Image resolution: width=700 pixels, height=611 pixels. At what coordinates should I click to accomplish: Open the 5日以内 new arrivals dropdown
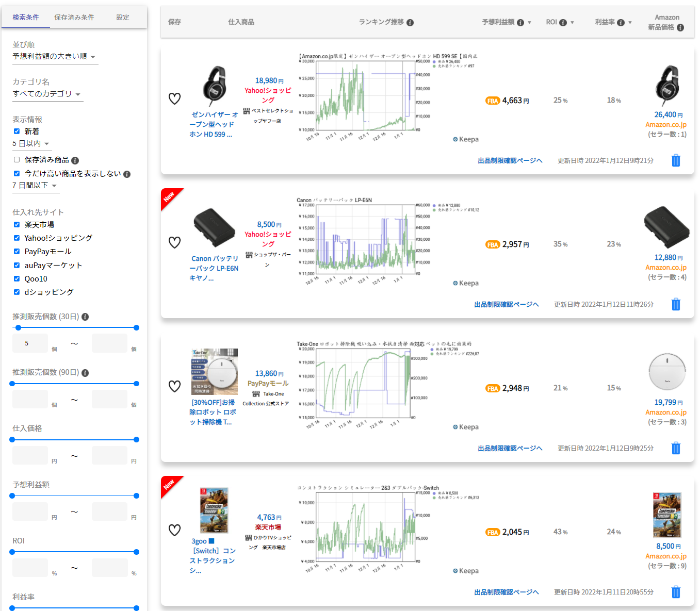(32, 144)
